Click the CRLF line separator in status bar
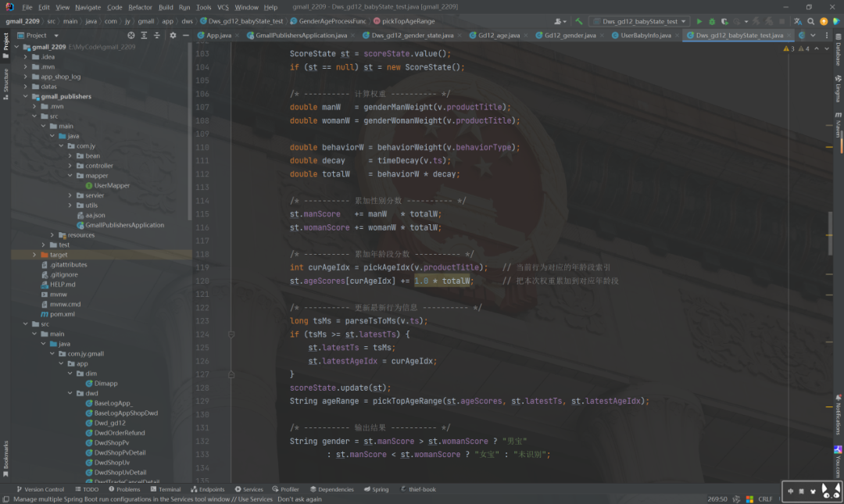The width and height of the screenshot is (844, 504). click(765, 499)
